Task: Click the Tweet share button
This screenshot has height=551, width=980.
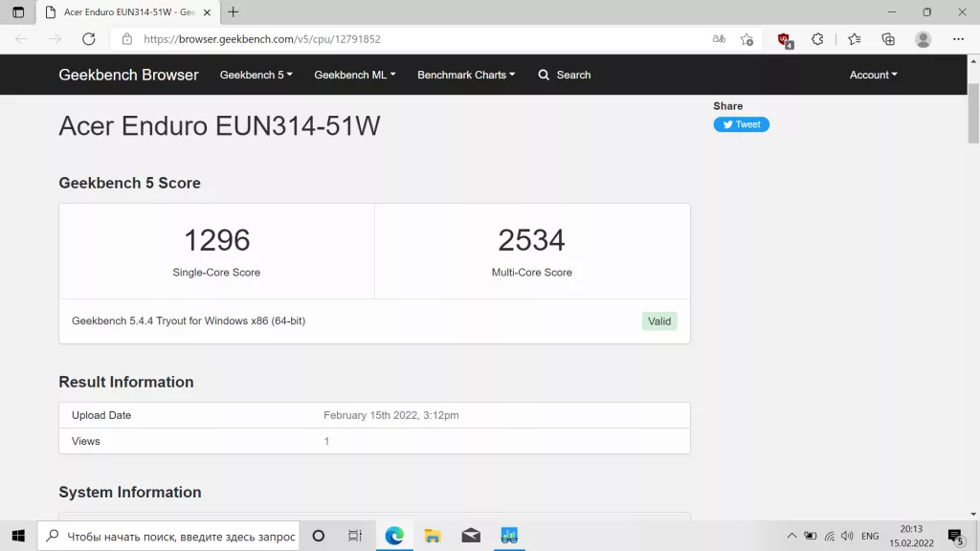Action: [741, 123]
